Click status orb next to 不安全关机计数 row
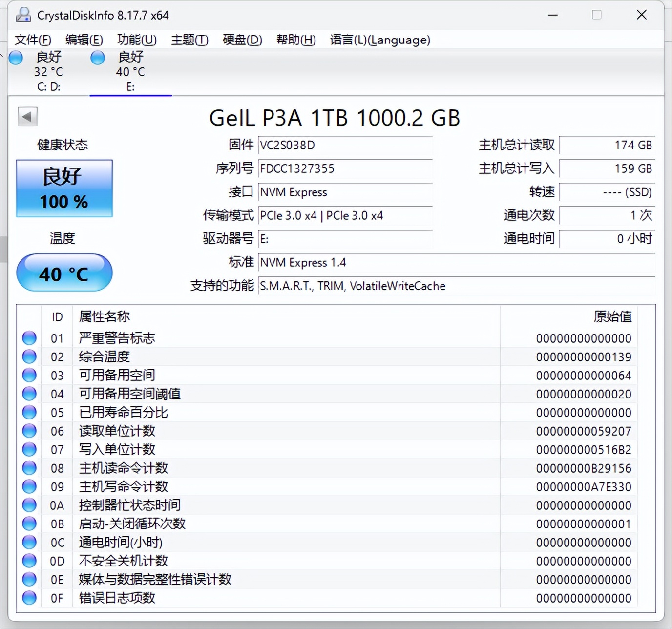 pyautogui.click(x=29, y=561)
